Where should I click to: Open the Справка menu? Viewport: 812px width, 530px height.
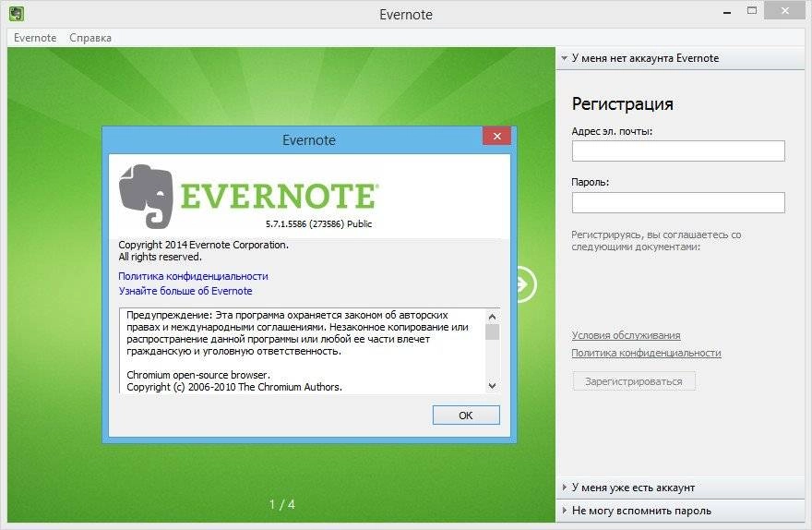tap(90, 38)
